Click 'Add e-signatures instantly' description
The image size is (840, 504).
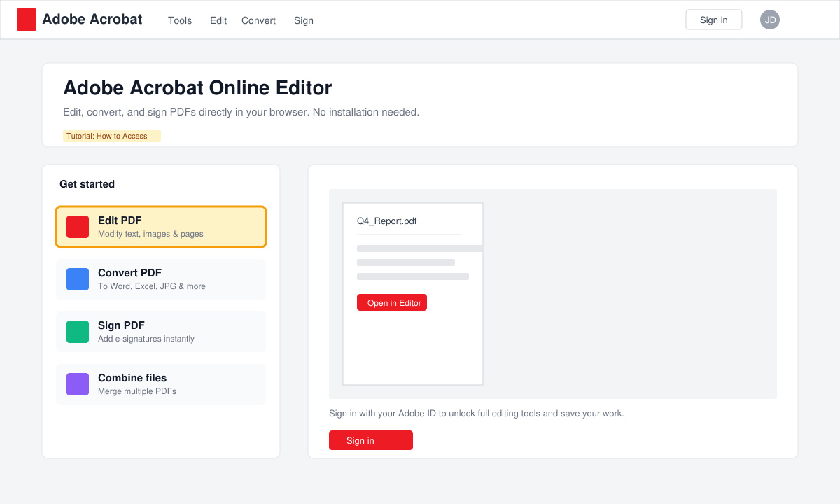pyautogui.click(x=146, y=339)
